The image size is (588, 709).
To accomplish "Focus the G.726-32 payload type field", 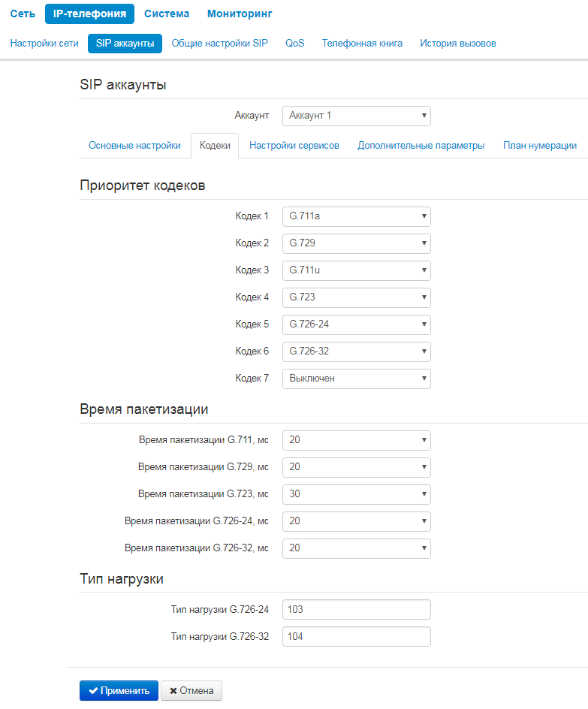I will 356,637.
